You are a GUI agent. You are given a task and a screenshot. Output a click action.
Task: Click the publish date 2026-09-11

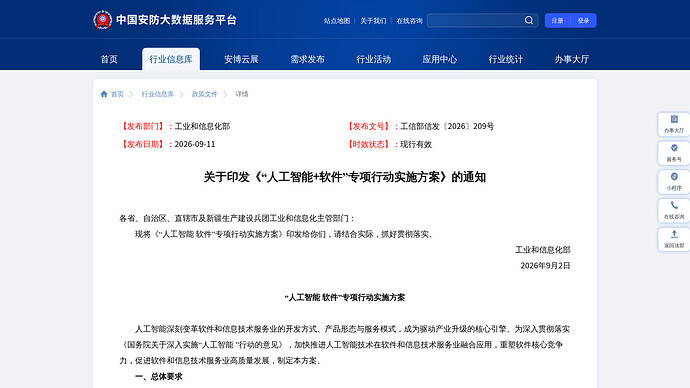195,144
